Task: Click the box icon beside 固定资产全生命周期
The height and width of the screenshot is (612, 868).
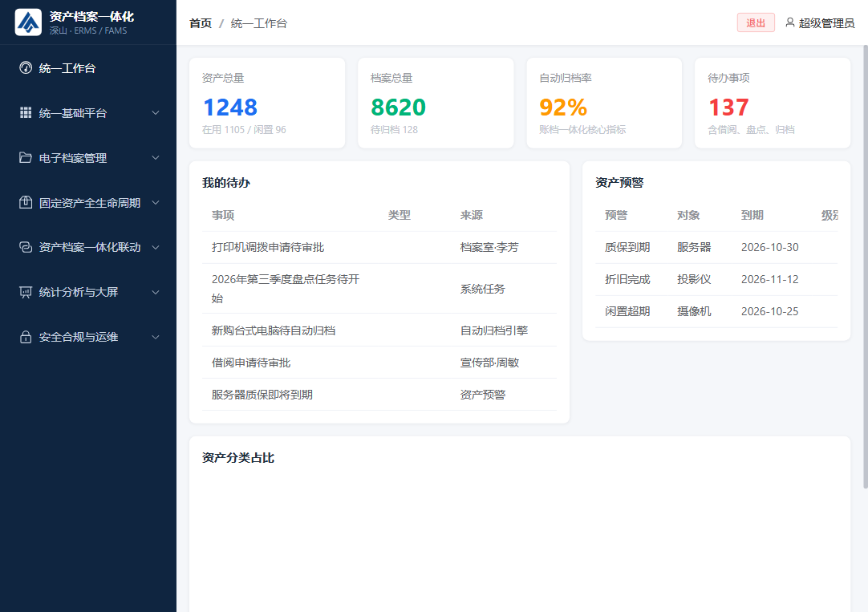Action: (26, 202)
